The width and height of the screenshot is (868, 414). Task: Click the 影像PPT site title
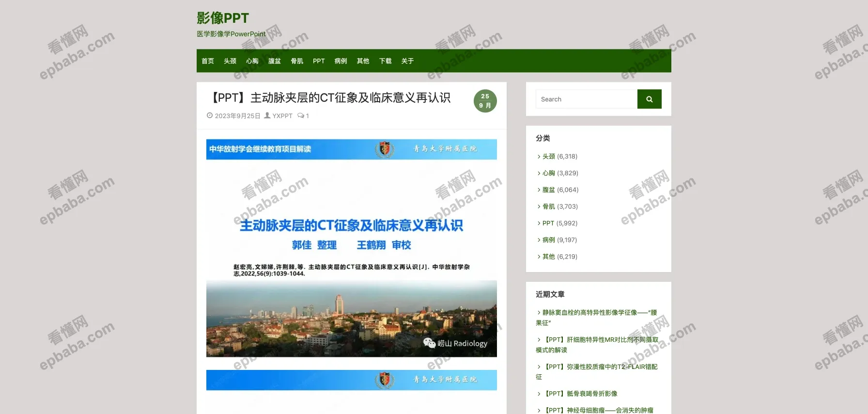click(x=223, y=18)
